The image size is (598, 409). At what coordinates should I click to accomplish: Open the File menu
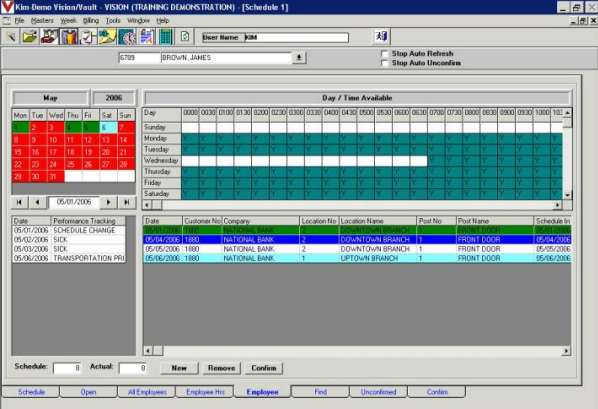tap(19, 21)
